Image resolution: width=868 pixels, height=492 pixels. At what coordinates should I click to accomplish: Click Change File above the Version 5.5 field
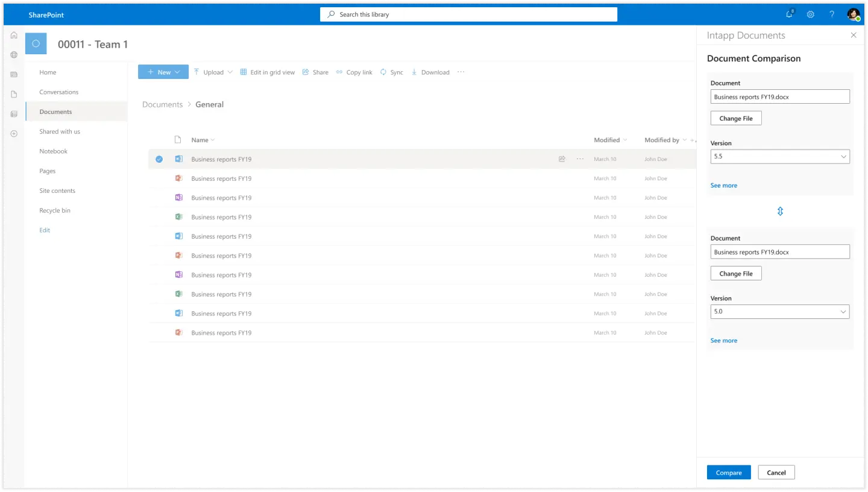736,118
